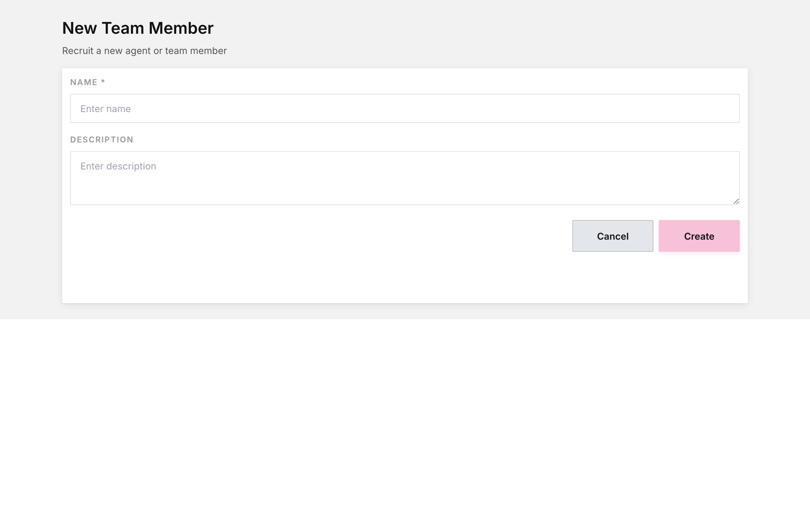Viewport: 810px width, 532px height.
Task: Click the Create button
Action: 699,236
